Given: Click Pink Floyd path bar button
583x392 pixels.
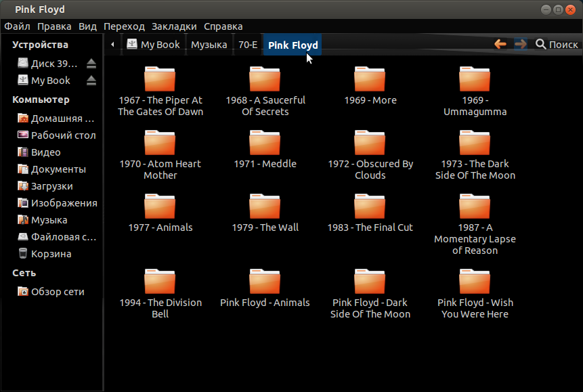Looking at the screenshot, I should click(x=293, y=45).
